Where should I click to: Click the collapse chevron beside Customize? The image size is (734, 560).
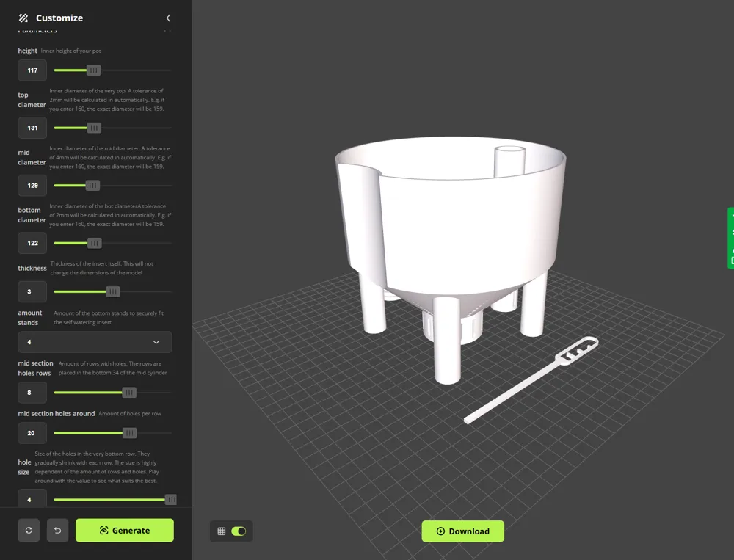click(168, 18)
